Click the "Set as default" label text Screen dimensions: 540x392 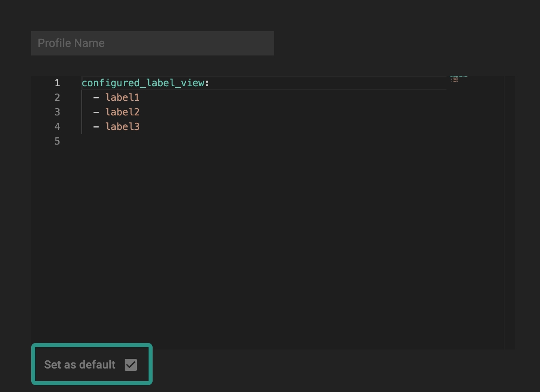click(80, 364)
